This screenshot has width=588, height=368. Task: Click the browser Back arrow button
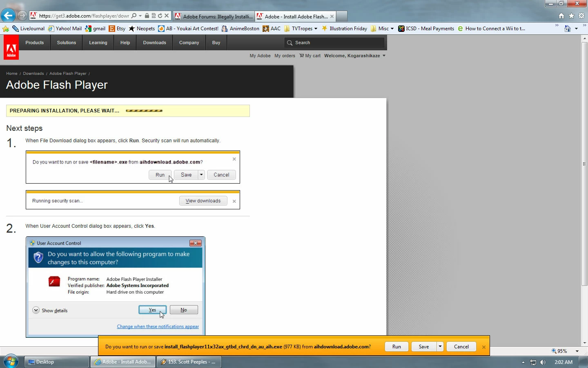click(8, 16)
